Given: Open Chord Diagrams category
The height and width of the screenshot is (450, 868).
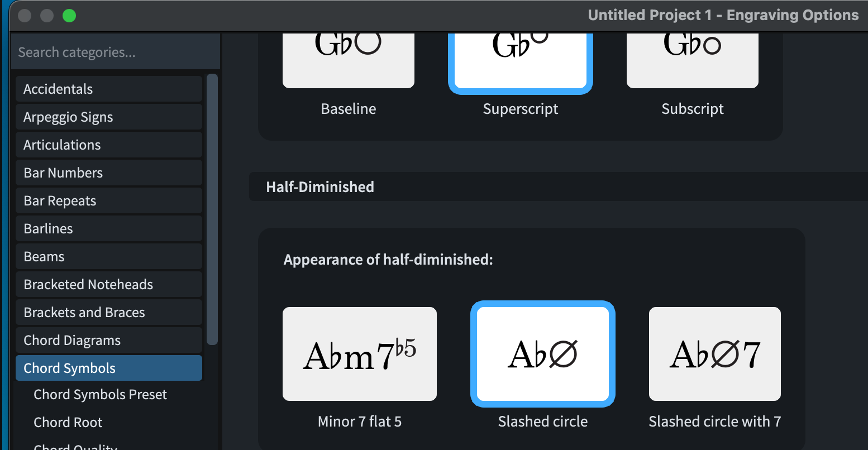Looking at the screenshot, I should (108, 341).
